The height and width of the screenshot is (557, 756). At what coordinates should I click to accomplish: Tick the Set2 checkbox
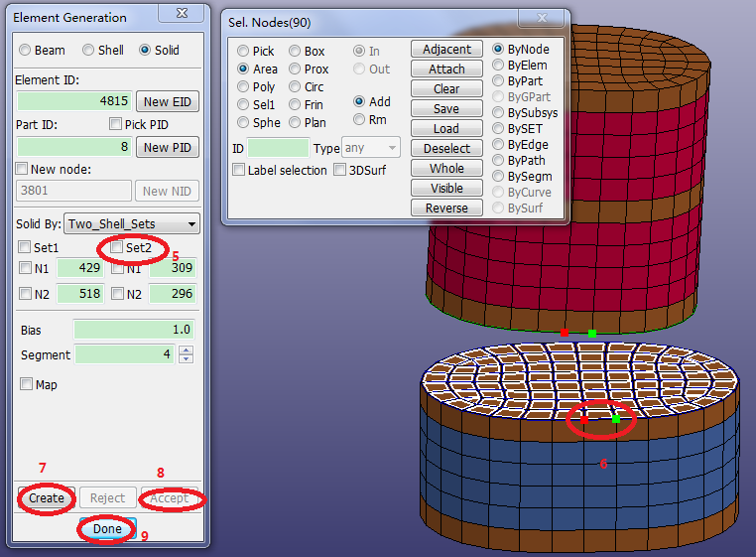[118, 247]
